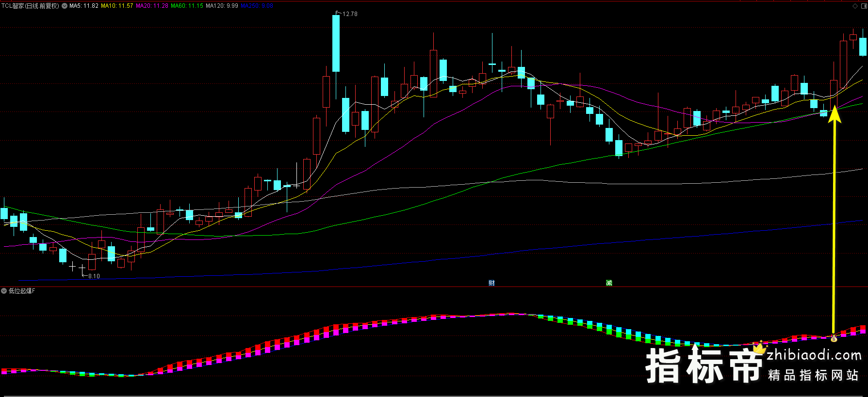Click the MA60: 11.15 label
Image resolution: width=868 pixels, height=397 pixels.
click(x=187, y=6)
